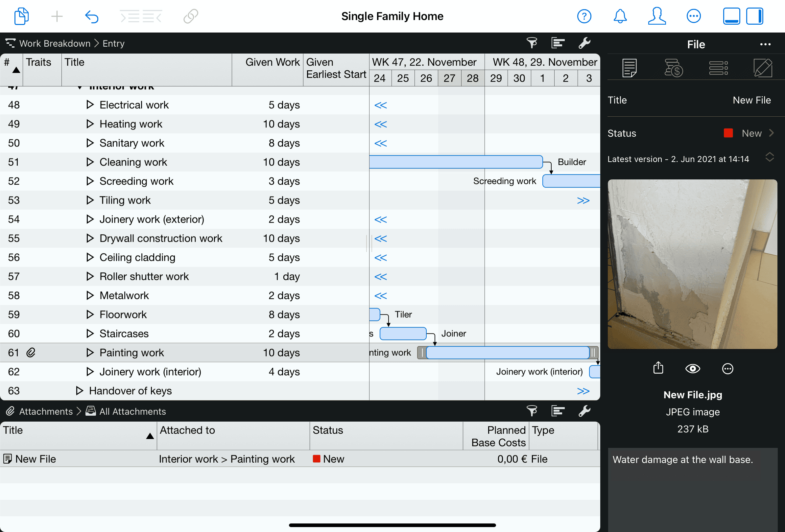Open the Status New chevron
This screenshot has width=785, height=532.
(x=772, y=133)
